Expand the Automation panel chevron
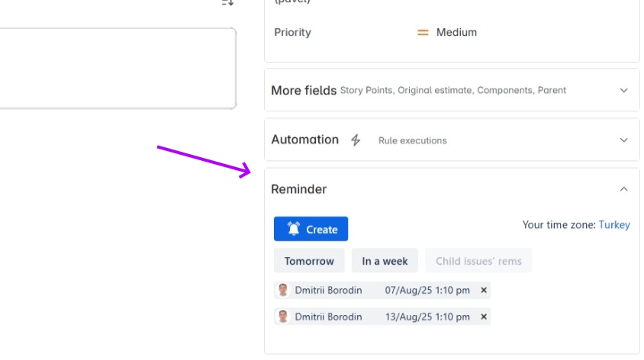Image resolution: width=644 pixels, height=360 pixels. 623,140
